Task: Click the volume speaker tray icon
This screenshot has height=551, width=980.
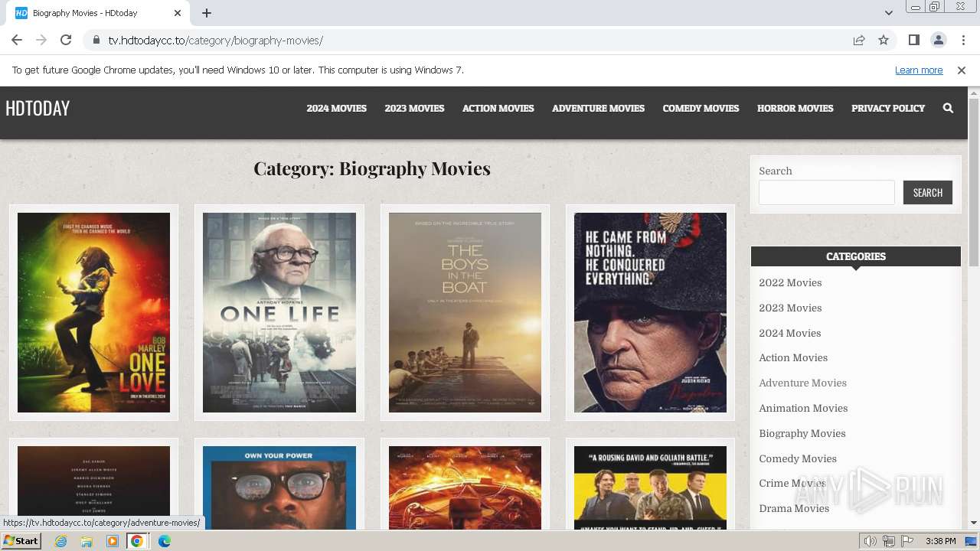Action: [871, 541]
